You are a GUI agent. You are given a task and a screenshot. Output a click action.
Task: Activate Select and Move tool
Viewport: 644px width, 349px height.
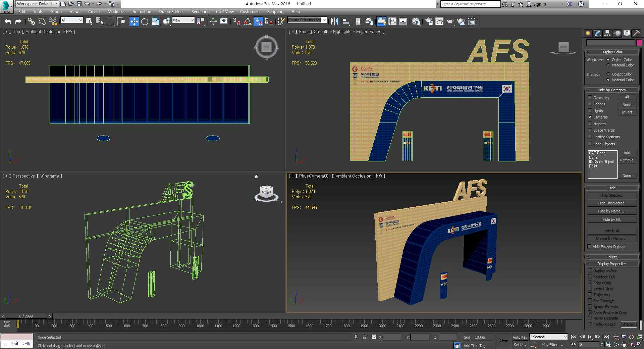click(x=134, y=21)
